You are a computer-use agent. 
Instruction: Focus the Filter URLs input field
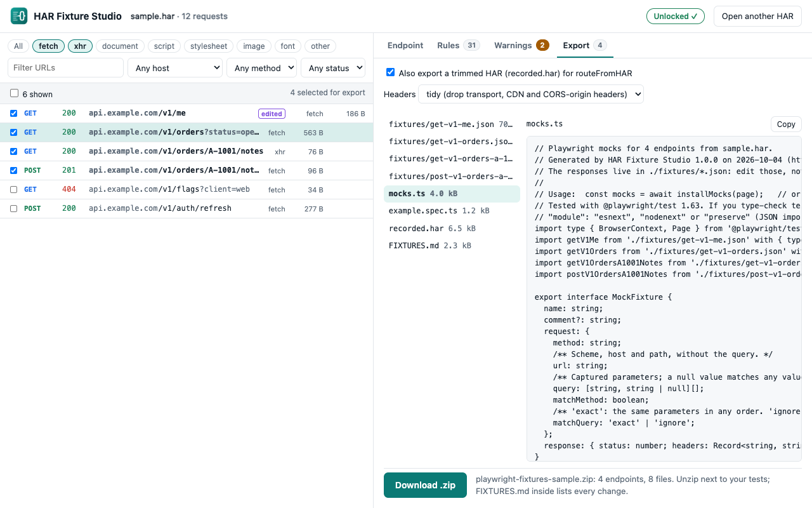click(x=65, y=68)
